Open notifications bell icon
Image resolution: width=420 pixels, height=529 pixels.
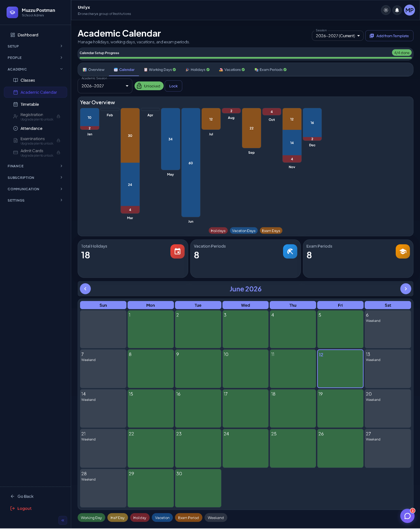(x=397, y=10)
